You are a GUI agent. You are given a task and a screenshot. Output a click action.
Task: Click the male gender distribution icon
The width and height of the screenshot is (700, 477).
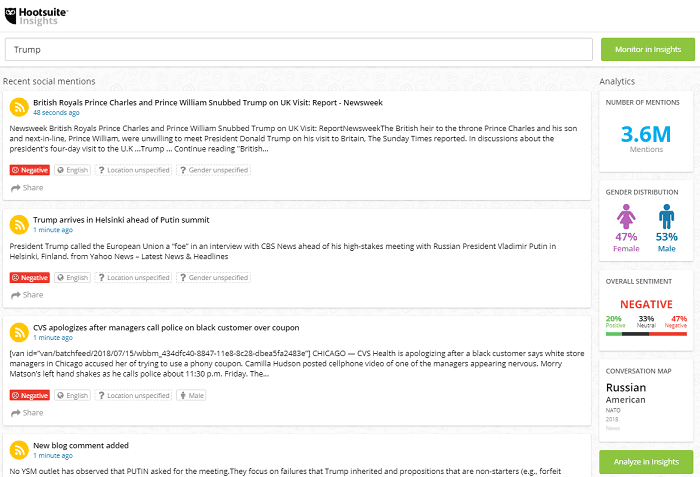point(667,216)
